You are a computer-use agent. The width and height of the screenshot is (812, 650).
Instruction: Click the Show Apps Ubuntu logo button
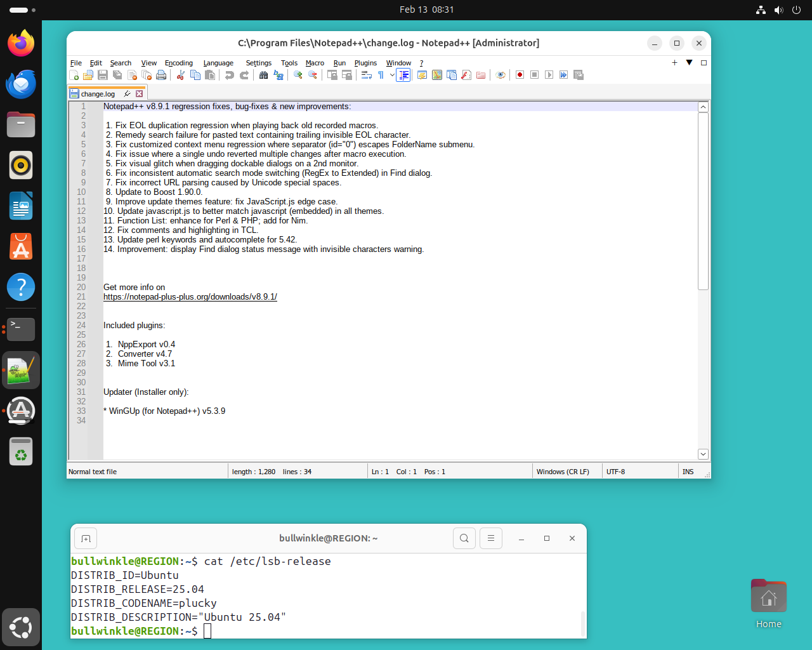coord(21,628)
